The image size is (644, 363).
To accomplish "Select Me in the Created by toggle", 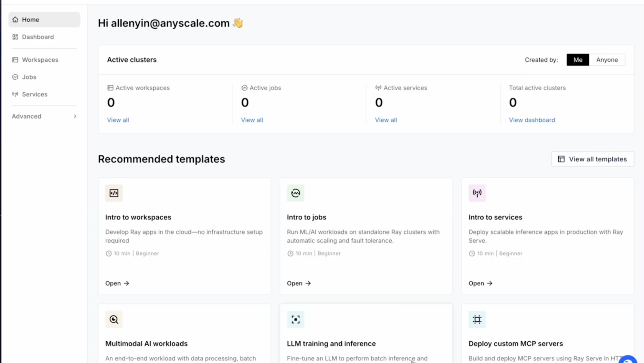I will point(578,60).
